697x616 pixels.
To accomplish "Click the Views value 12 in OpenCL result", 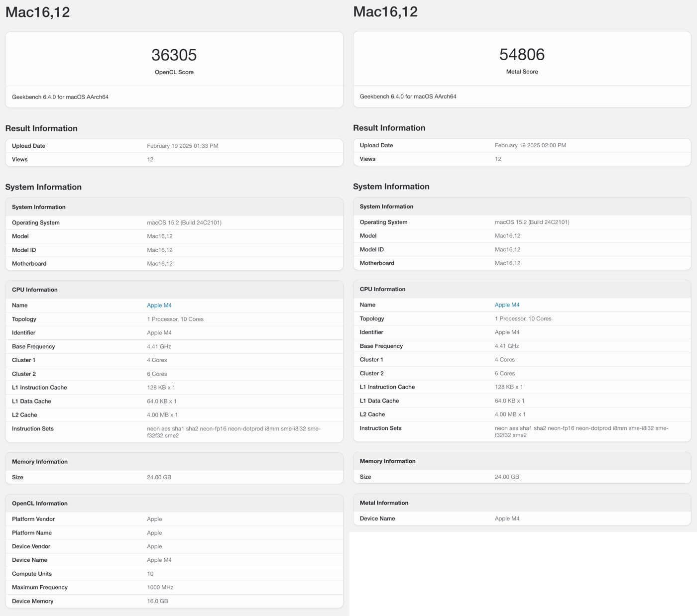I will tap(150, 160).
